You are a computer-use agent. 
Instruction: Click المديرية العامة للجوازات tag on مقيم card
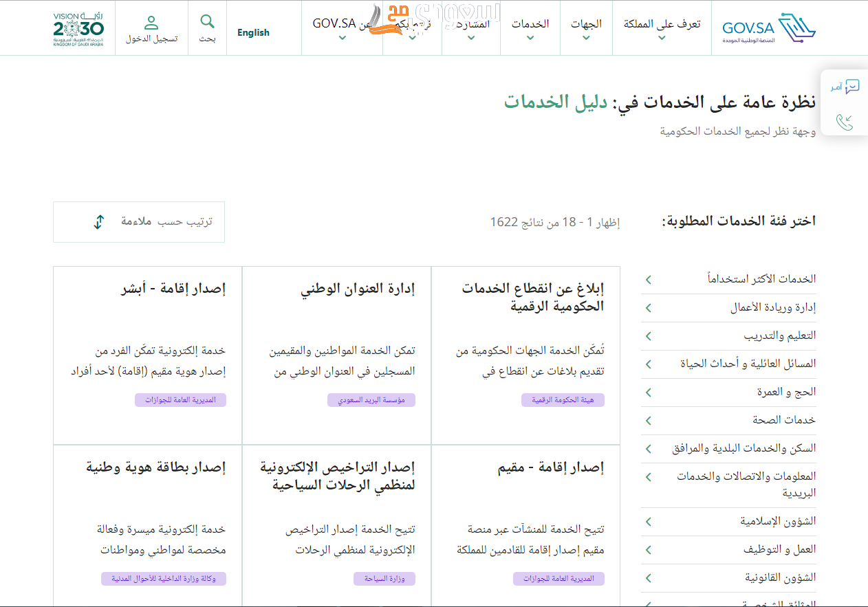pyautogui.click(x=558, y=579)
